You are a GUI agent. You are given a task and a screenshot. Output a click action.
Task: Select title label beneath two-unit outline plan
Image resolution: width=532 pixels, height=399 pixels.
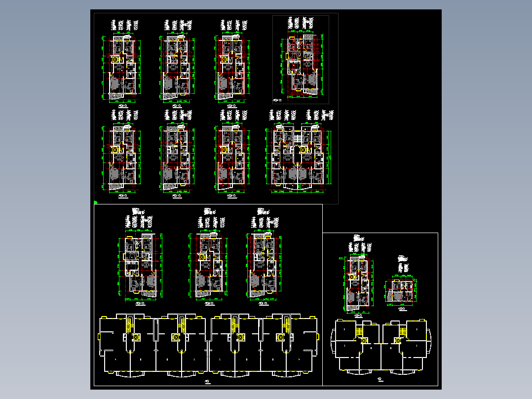[x=380, y=380]
